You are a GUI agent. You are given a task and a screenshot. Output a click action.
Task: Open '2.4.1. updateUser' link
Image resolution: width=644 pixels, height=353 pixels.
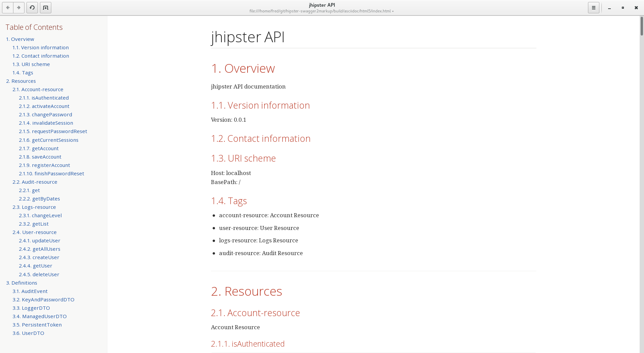coord(40,240)
